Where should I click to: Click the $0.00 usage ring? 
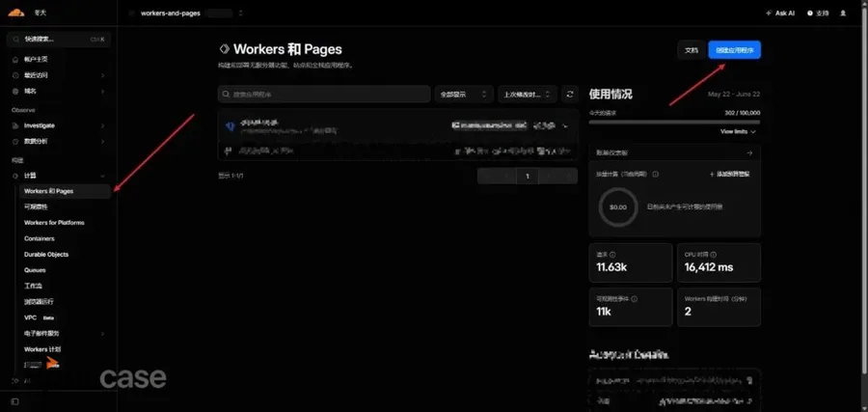click(x=618, y=207)
